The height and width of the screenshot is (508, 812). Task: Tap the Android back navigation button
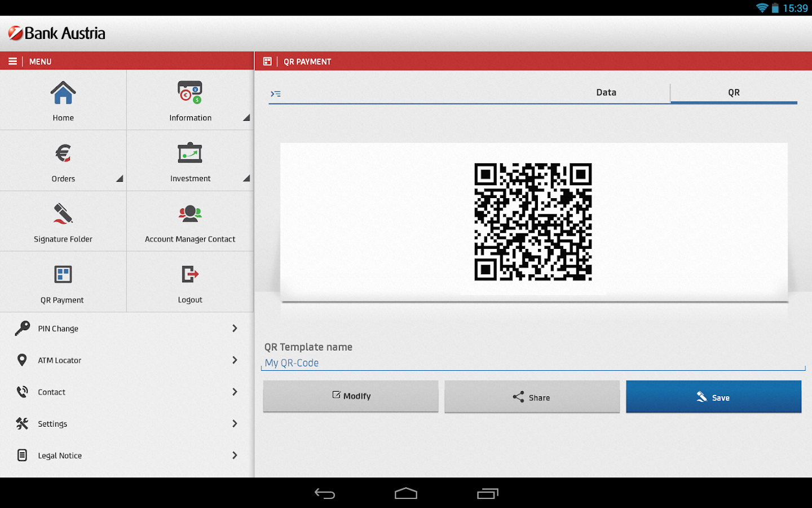pyautogui.click(x=325, y=494)
